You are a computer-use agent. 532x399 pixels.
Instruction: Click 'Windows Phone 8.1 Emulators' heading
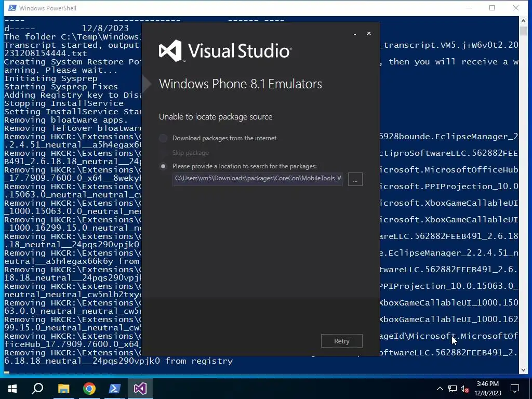pyautogui.click(x=240, y=84)
